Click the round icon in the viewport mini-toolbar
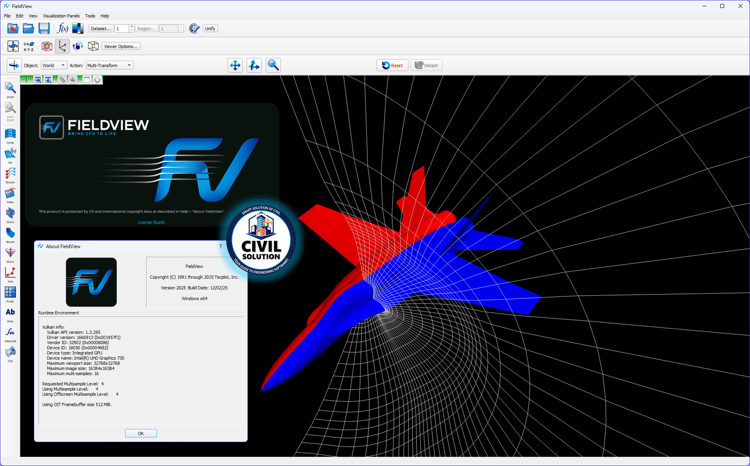Image resolution: width=750 pixels, height=466 pixels. pyautogui.click(x=97, y=80)
